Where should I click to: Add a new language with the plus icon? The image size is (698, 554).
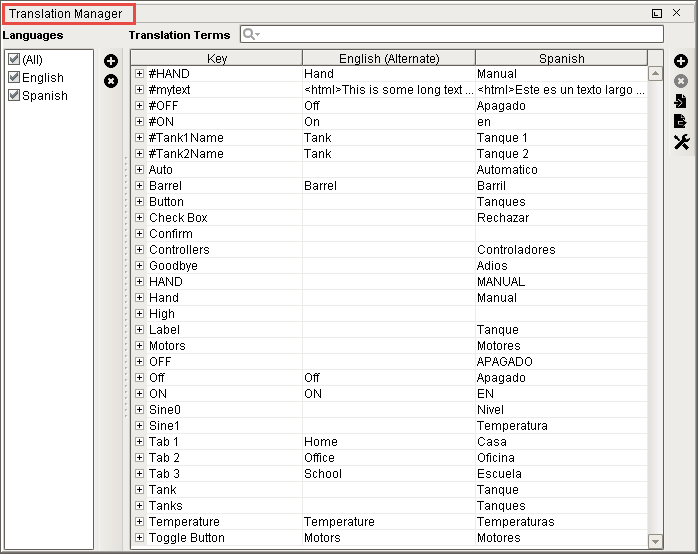[111, 61]
